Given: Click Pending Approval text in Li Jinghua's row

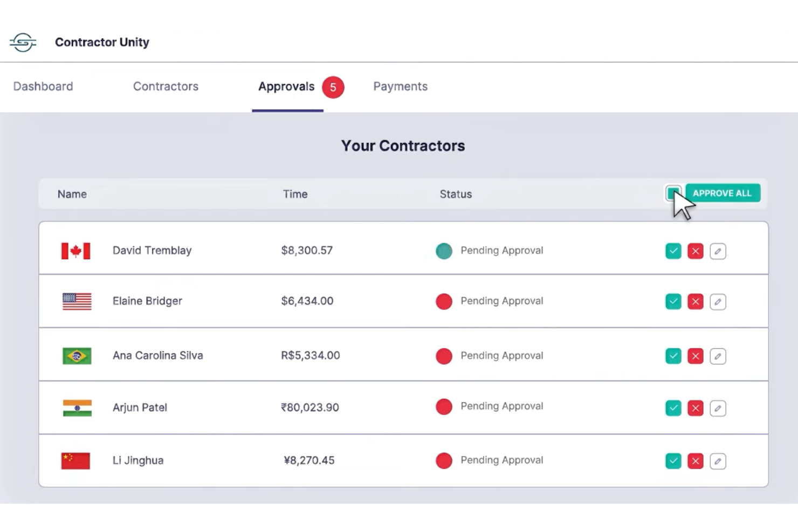Looking at the screenshot, I should tap(501, 460).
